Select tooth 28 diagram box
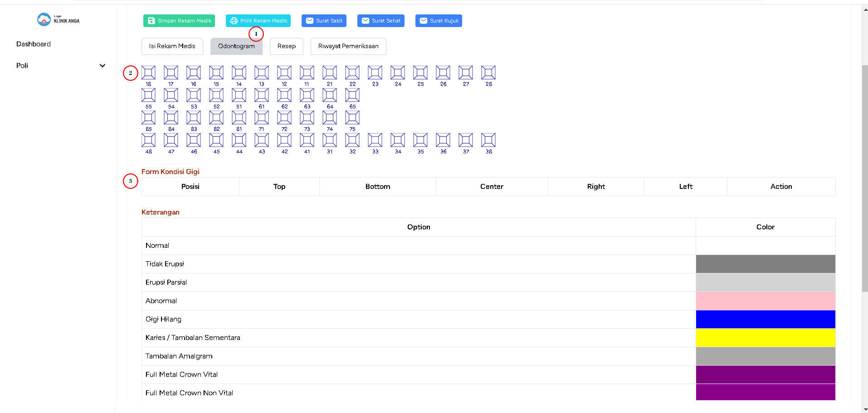868x413 pixels. (x=488, y=73)
